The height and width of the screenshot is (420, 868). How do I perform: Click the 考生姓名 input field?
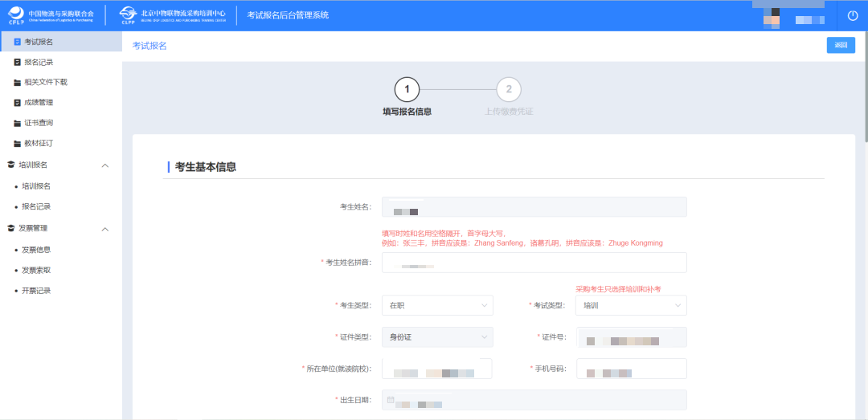(x=534, y=207)
